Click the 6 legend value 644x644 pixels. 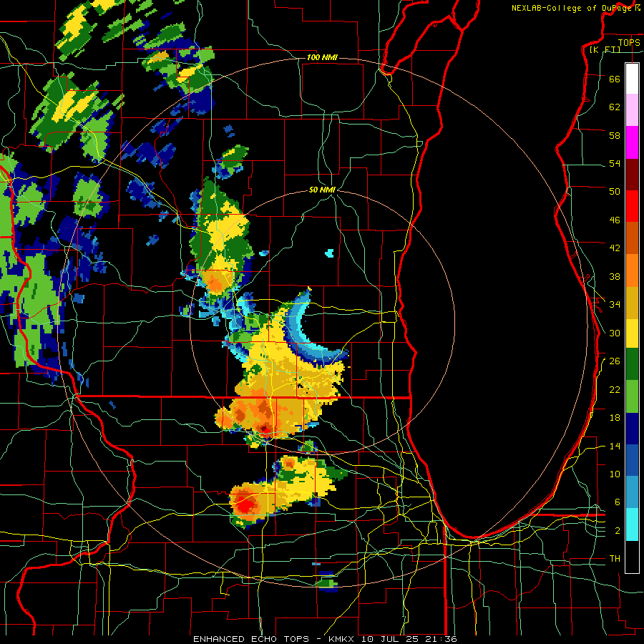618,502
